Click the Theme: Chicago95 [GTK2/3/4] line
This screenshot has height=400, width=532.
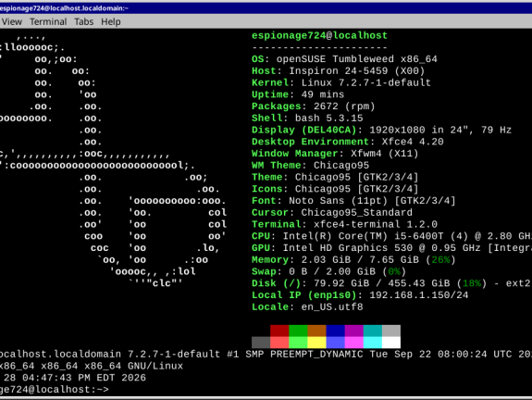pyautogui.click(x=335, y=177)
